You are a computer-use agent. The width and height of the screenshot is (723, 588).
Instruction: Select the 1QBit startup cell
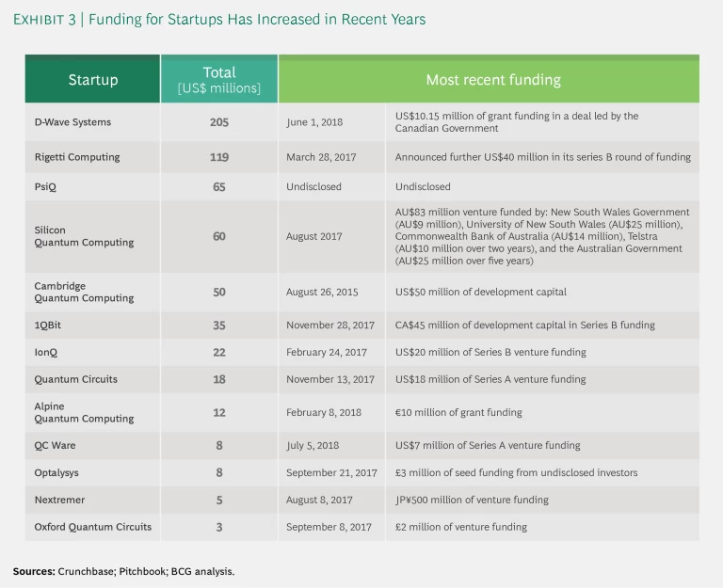(48, 326)
